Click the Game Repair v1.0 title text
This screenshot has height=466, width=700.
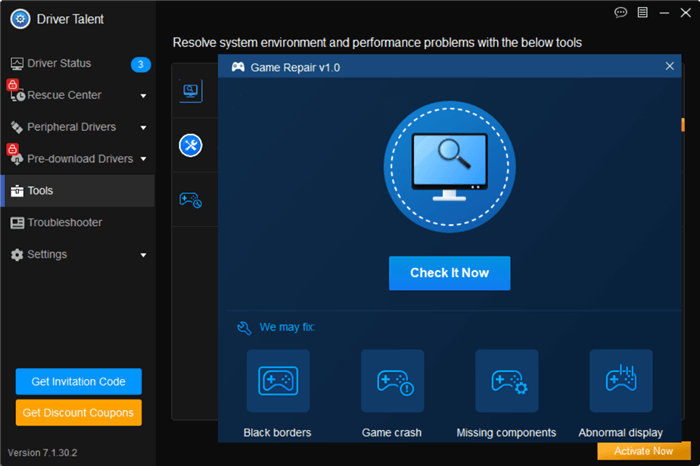click(x=295, y=68)
